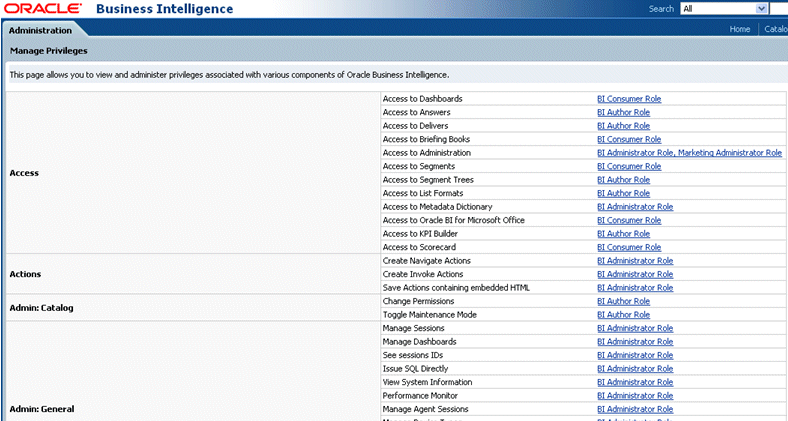Select the Access to KPI Builder text
Image resolution: width=788 pixels, height=421 pixels.
[x=421, y=234]
